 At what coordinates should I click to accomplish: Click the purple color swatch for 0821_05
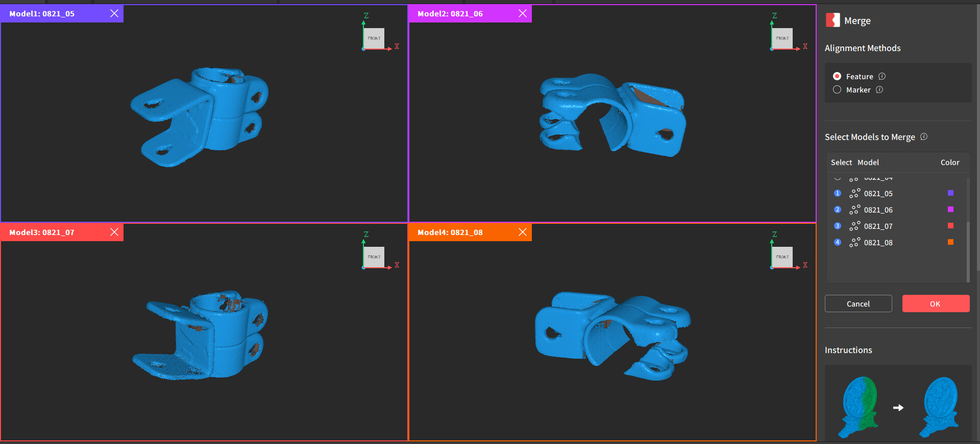point(950,193)
